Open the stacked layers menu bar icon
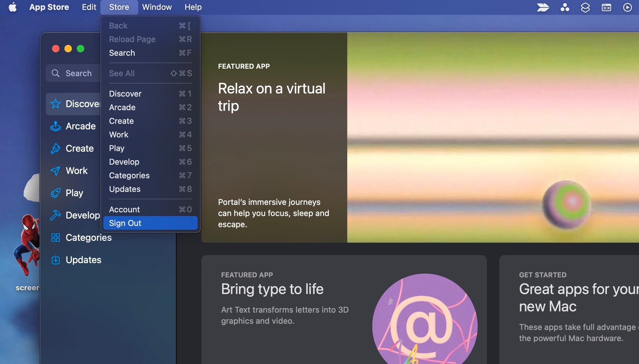Viewport: 639px width, 364px height. pos(585,7)
